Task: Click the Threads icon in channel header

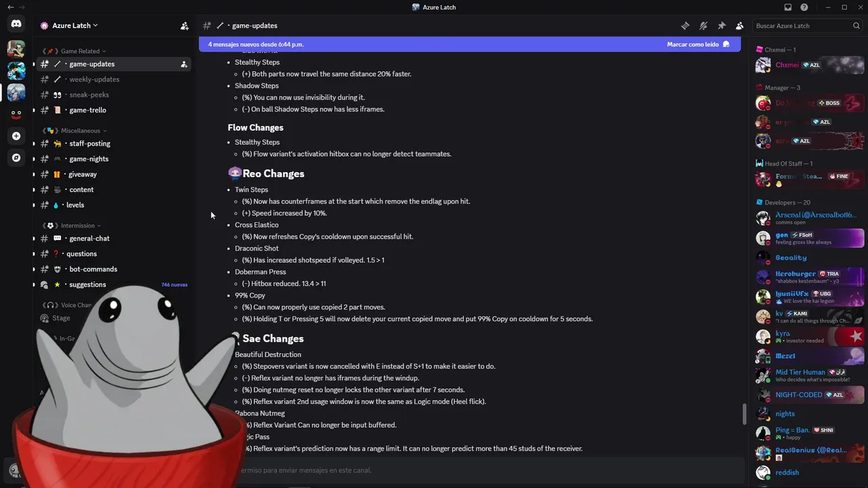Action: (685, 26)
